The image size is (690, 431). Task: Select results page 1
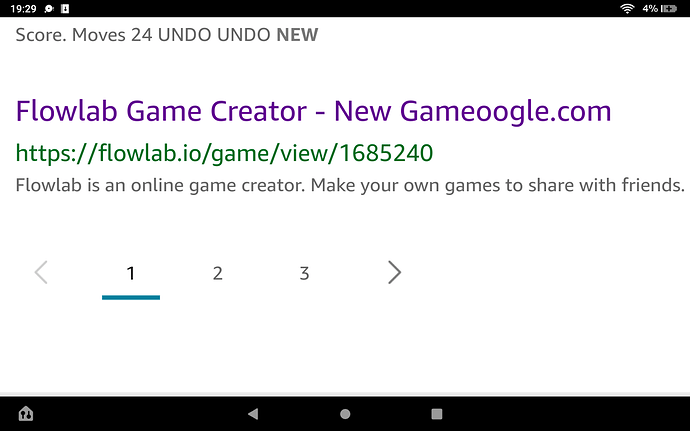click(x=131, y=273)
